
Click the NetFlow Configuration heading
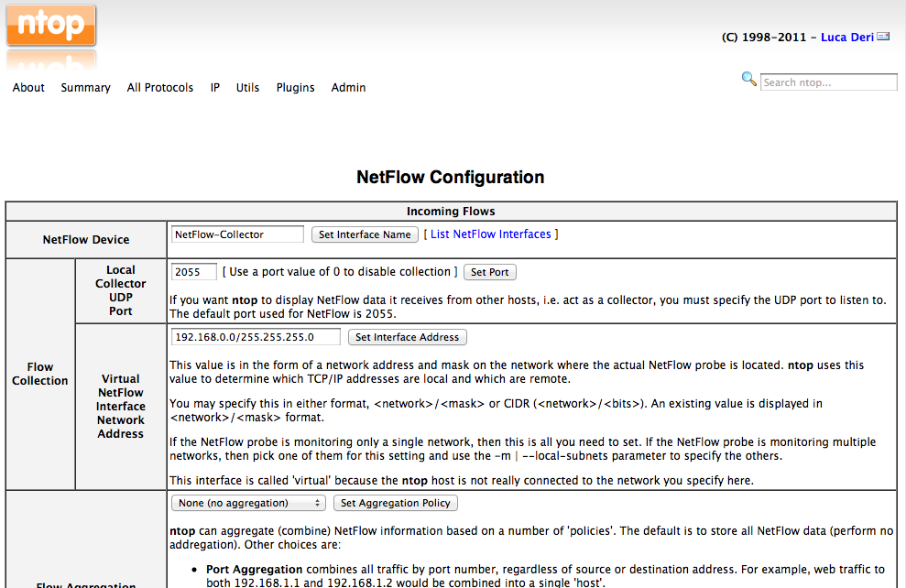(x=450, y=177)
